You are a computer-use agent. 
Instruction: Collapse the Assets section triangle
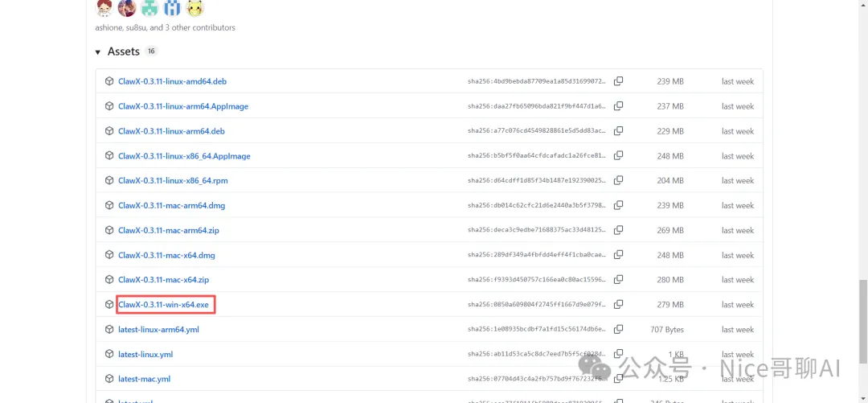98,52
